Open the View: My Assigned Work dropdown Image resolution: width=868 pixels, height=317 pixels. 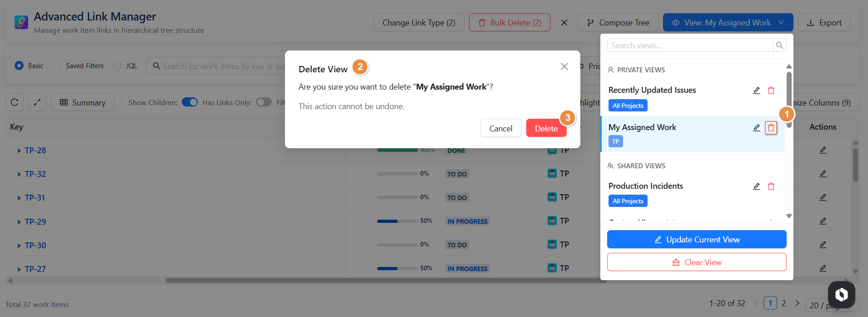coord(728,22)
